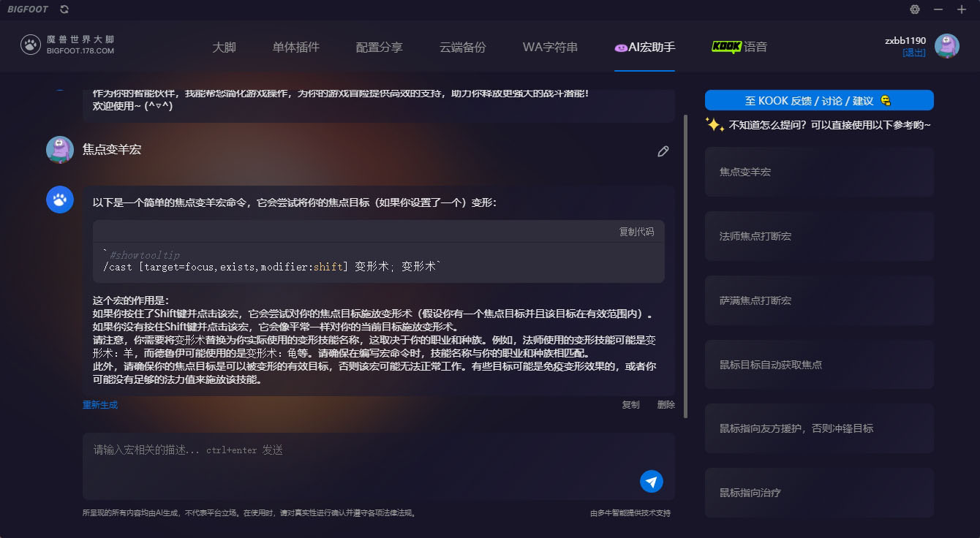Click the 重新生成 link
This screenshot has height=538, width=980.
click(x=100, y=405)
